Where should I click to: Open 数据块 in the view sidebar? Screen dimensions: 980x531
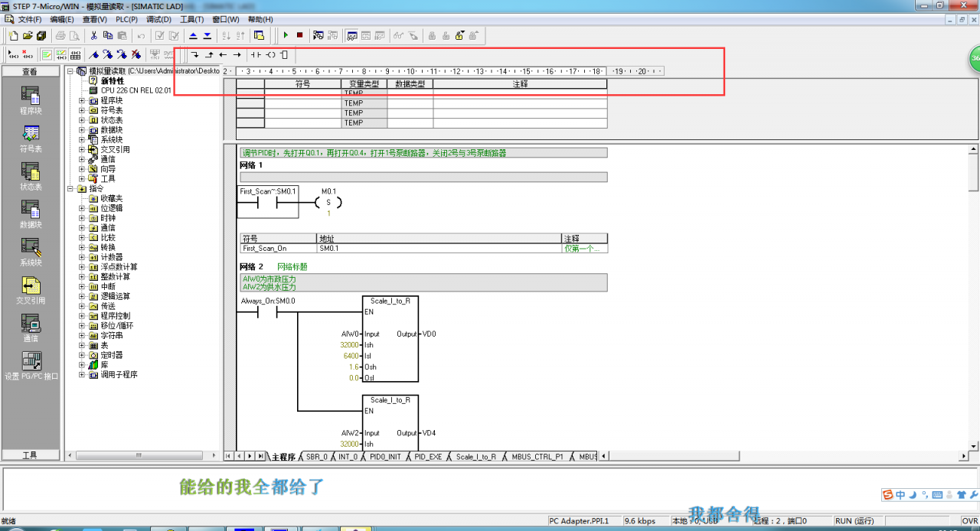pos(31,213)
